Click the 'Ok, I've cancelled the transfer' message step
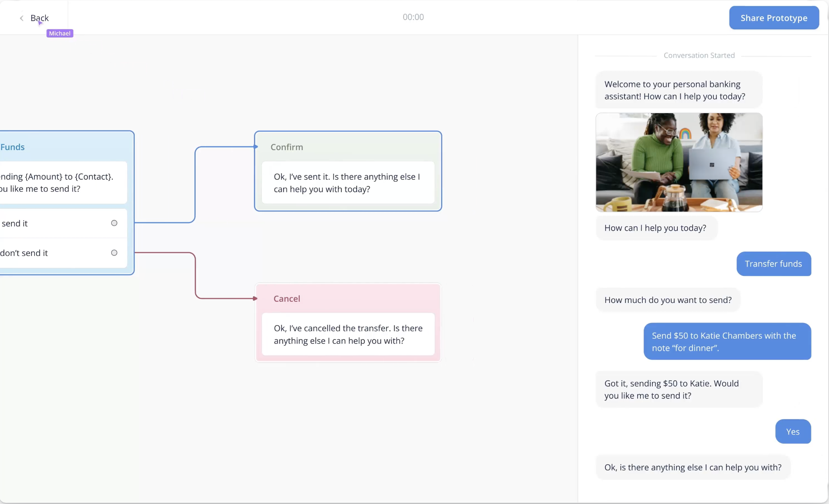The image size is (829, 504). pyautogui.click(x=348, y=334)
